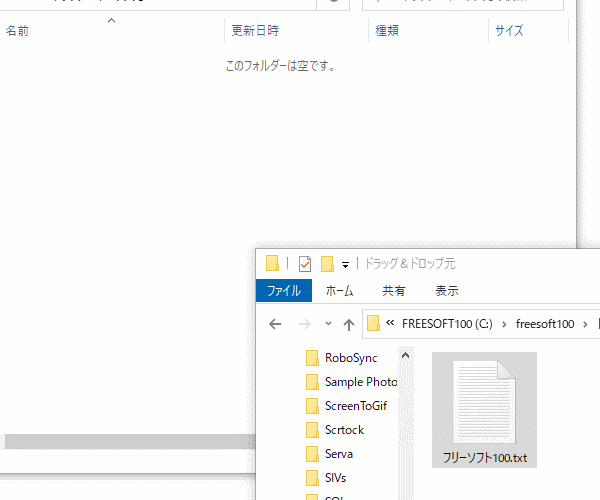600x500 pixels.
Task: Go back with the left arrow button
Action: 275,324
